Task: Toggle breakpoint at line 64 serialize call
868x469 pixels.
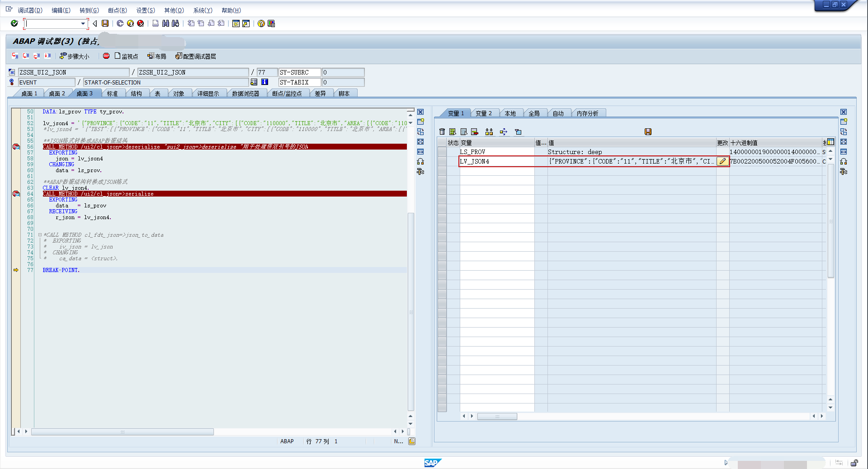Action: (x=16, y=194)
